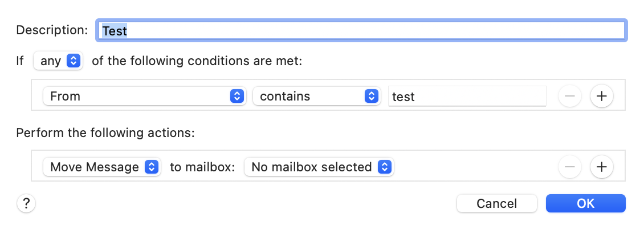Screen dimensions: 644x233
Task: Choose a mailbox from No mailbox selected
Action: tap(319, 167)
